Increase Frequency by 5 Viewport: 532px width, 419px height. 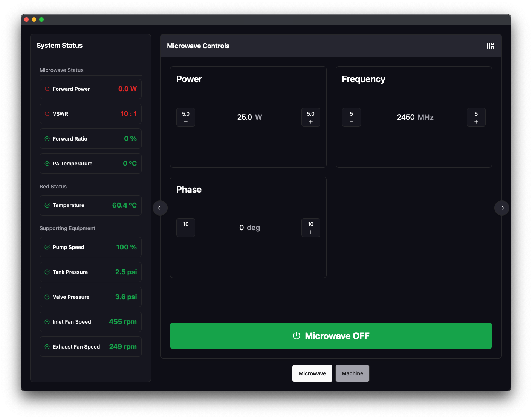coord(476,117)
